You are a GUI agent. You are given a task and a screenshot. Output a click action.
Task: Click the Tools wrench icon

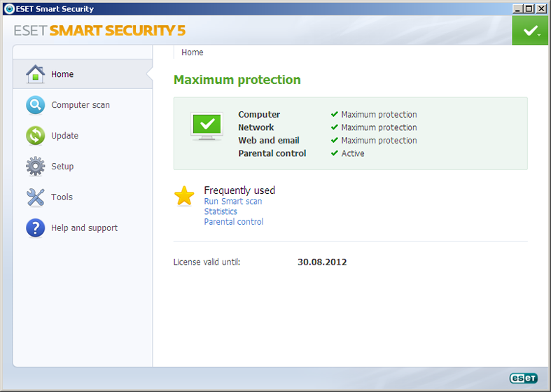36,197
